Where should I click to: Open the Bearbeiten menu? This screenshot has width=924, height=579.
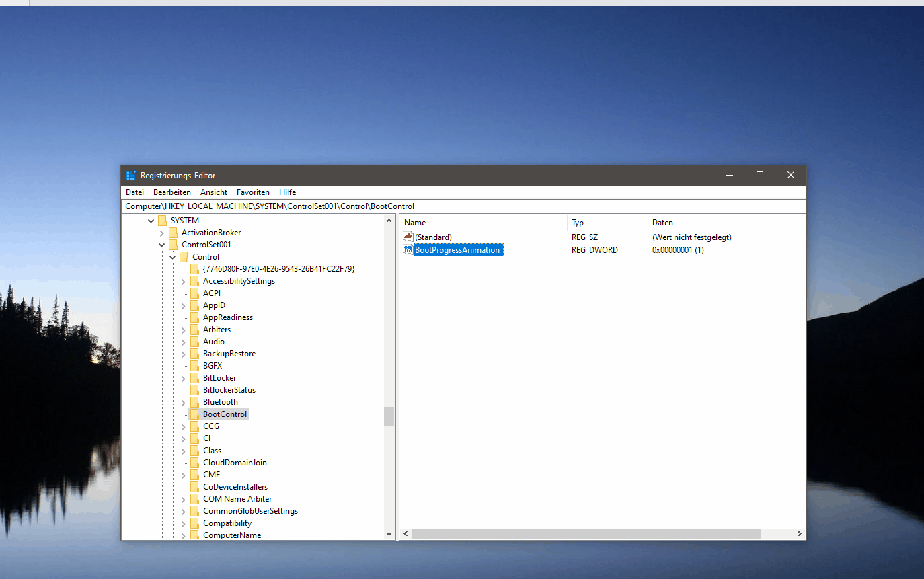click(x=172, y=192)
